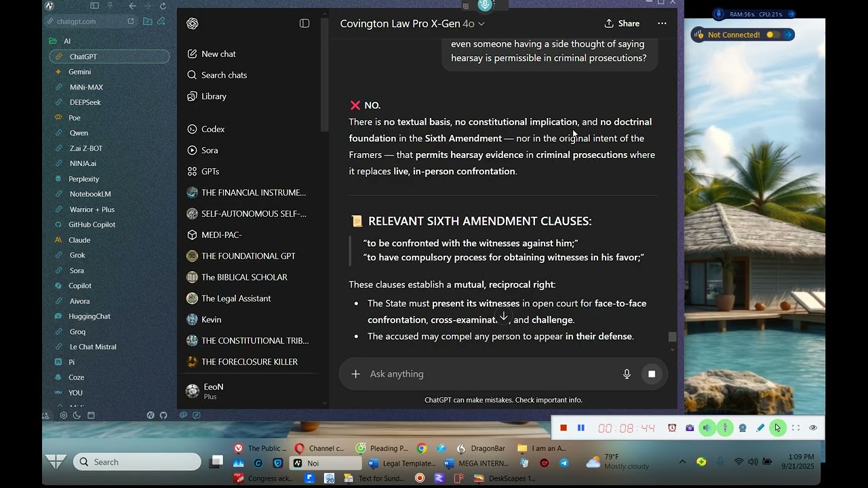
Task: Click the Windows taskbar Search box
Action: point(138,462)
